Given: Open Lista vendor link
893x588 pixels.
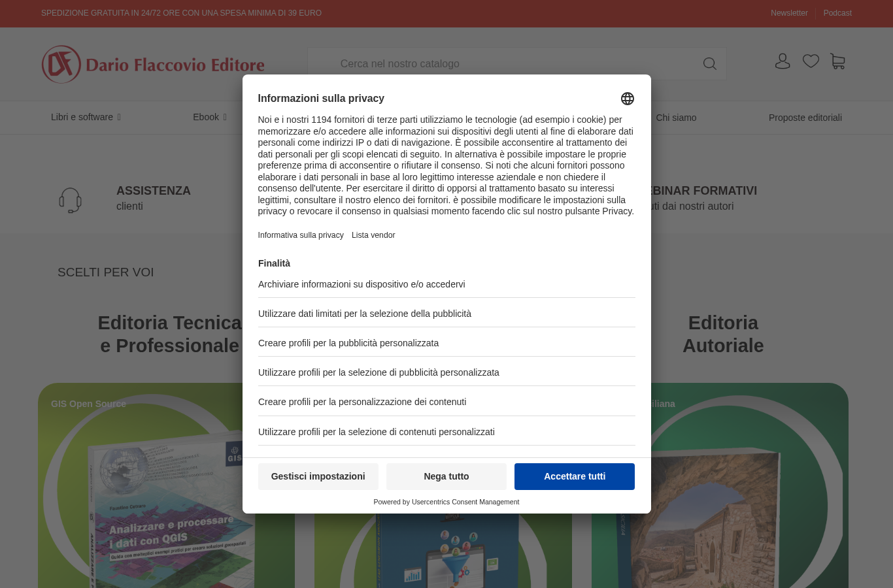Looking at the screenshot, I should point(373,235).
